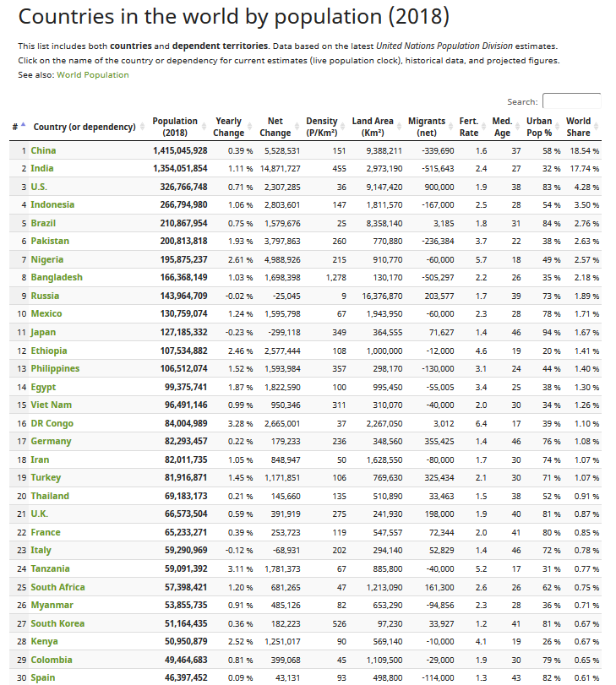
Task: Sort by Med. Age column header
Action: (504, 127)
